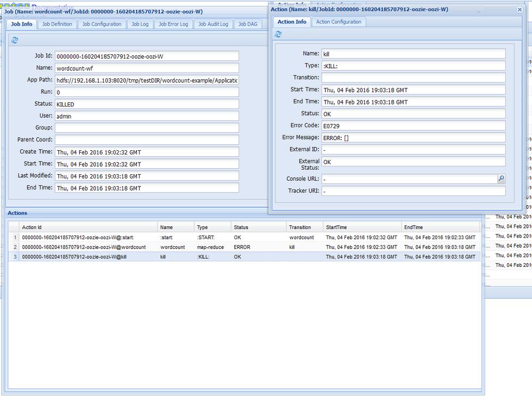Image resolution: width=532 pixels, height=407 pixels.
Task: Close the Action kill dialog
Action: click(519, 10)
